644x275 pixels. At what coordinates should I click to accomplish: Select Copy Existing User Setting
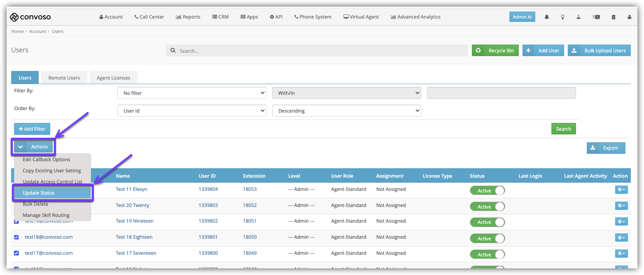point(52,171)
